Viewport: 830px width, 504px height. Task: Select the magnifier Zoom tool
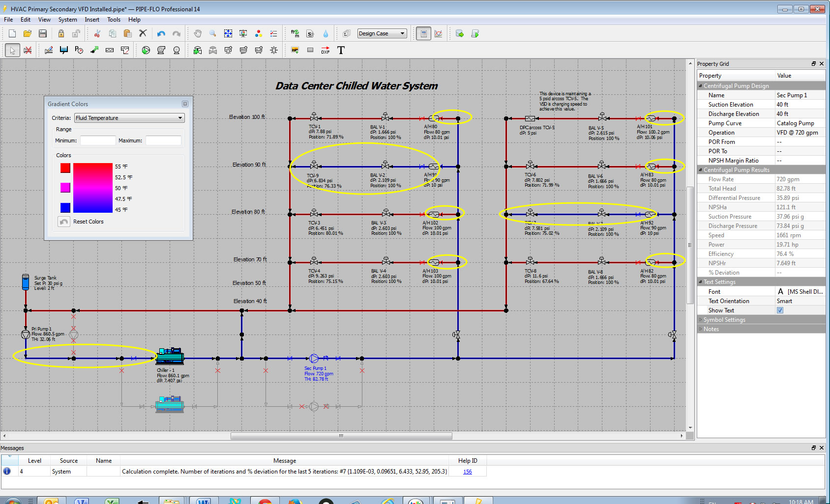213,33
